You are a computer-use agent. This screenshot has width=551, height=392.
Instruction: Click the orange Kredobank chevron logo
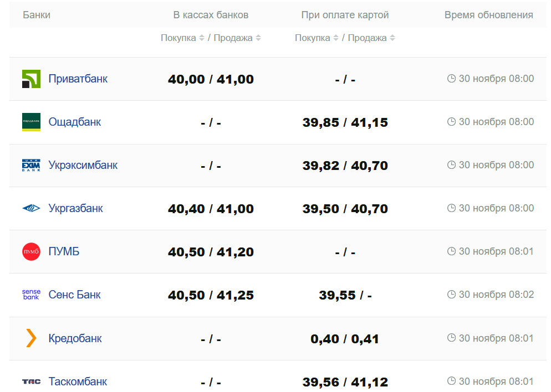point(31,338)
